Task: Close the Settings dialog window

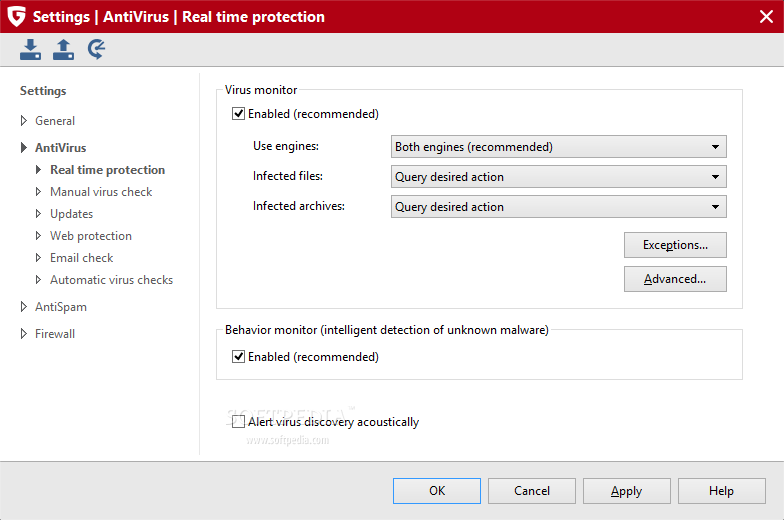Action: (766, 16)
